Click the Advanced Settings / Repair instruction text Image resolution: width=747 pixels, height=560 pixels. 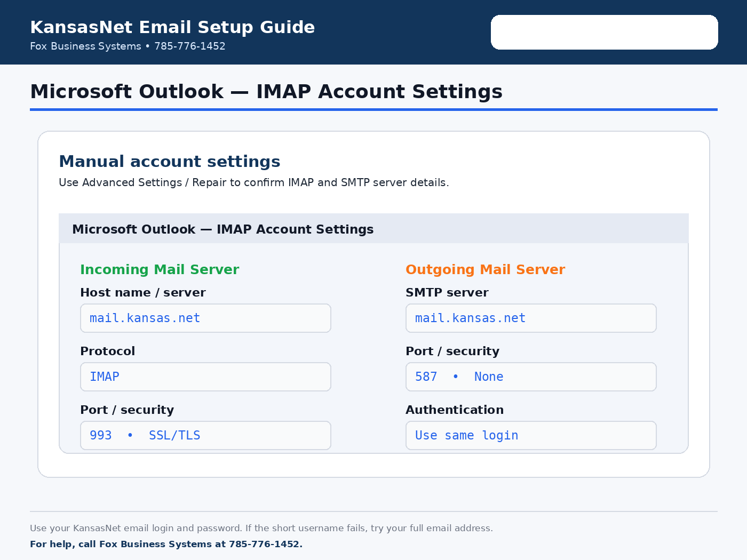click(253, 183)
